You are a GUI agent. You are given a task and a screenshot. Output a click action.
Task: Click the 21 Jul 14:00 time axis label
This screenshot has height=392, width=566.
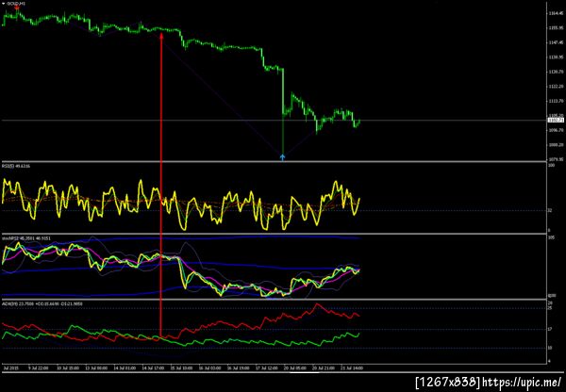coord(352,368)
